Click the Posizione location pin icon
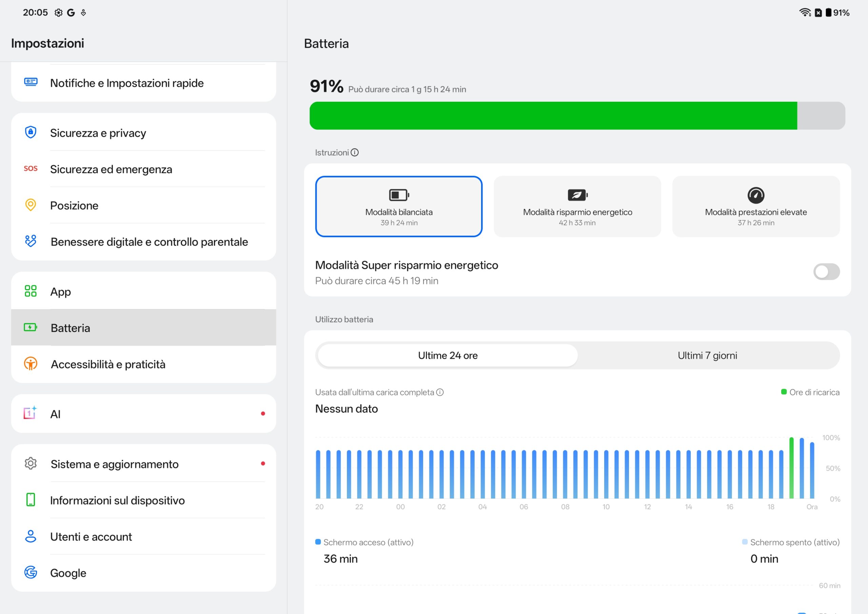The image size is (868, 614). click(x=31, y=205)
